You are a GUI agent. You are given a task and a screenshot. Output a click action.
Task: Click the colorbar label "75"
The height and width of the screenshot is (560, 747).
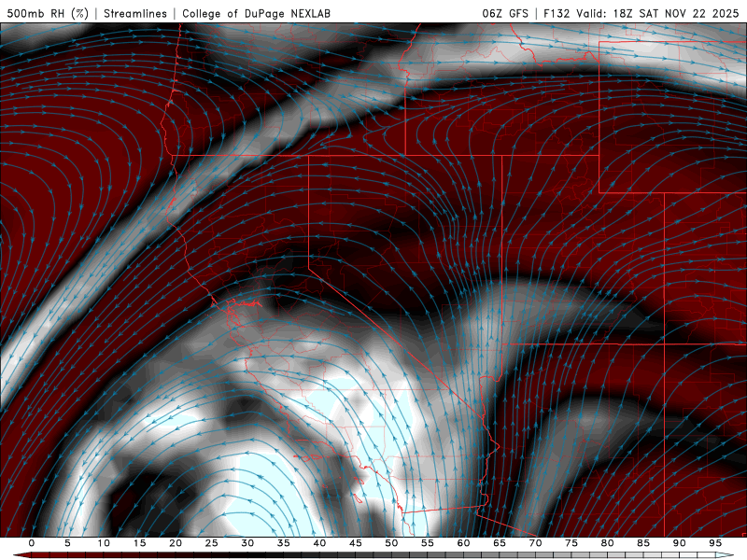pos(571,543)
